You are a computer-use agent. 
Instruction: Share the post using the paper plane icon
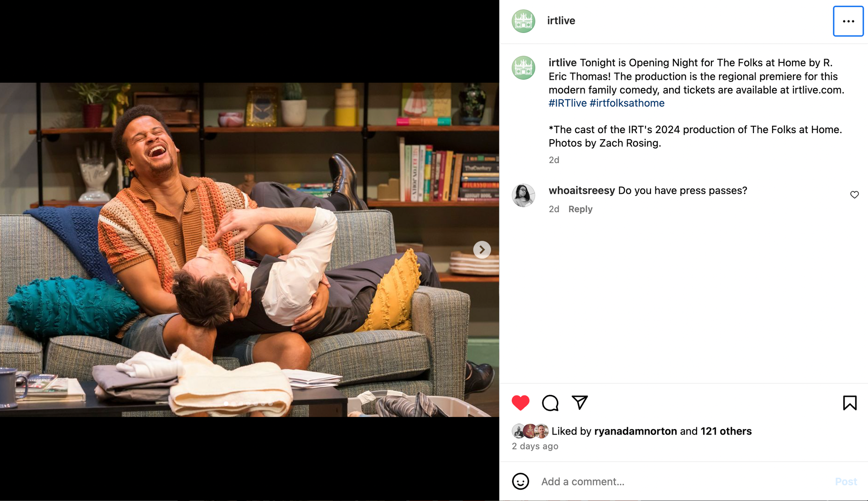[x=579, y=403]
